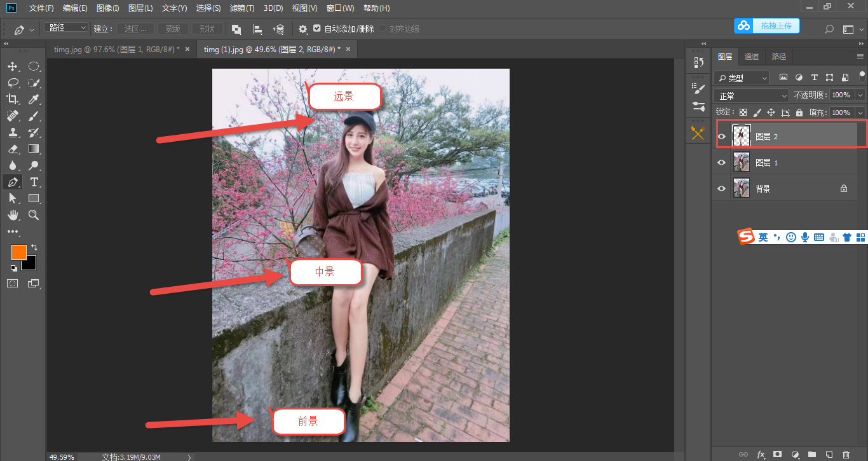Image resolution: width=868 pixels, height=461 pixels.
Task: Toggle visibility of the 背景 layer
Action: click(x=721, y=189)
